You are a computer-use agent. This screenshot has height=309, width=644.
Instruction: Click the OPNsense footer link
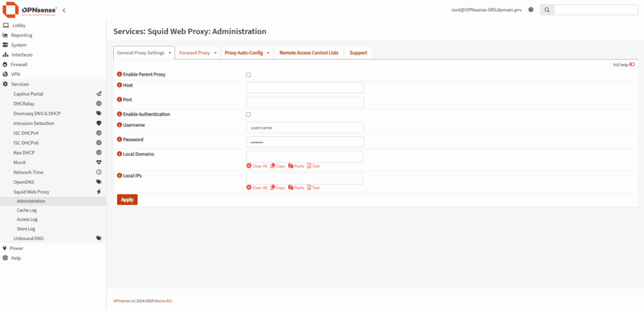[x=121, y=301]
